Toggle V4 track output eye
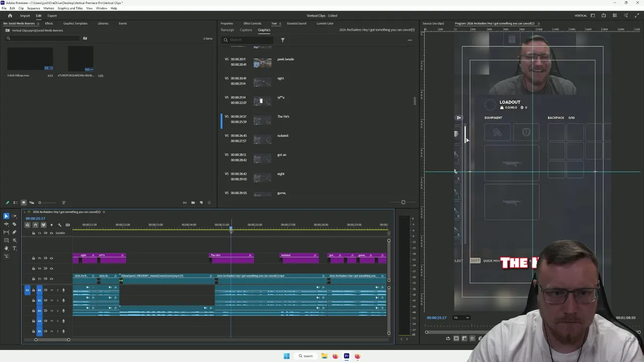Viewport: 644px width, 362px height. pyautogui.click(x=51, y=268)
